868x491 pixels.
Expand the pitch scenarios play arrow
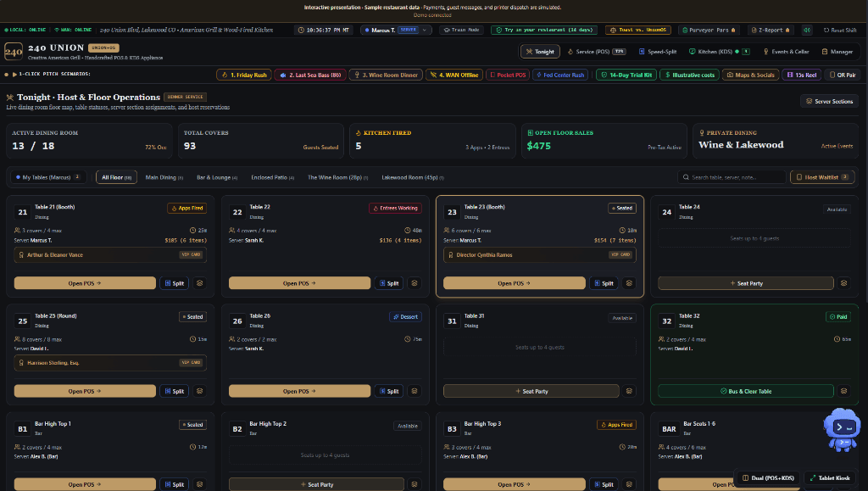[14, 74]
